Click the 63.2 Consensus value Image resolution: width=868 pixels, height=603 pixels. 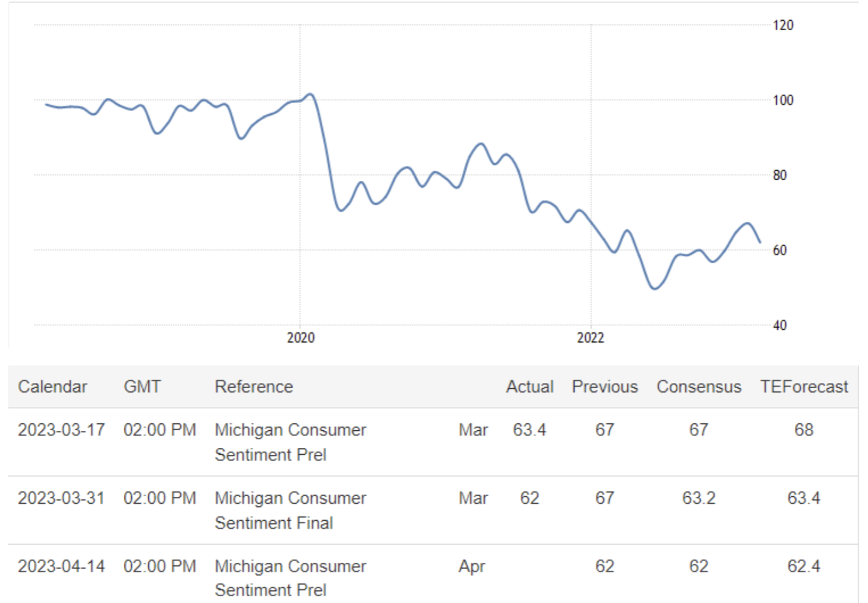698,498
